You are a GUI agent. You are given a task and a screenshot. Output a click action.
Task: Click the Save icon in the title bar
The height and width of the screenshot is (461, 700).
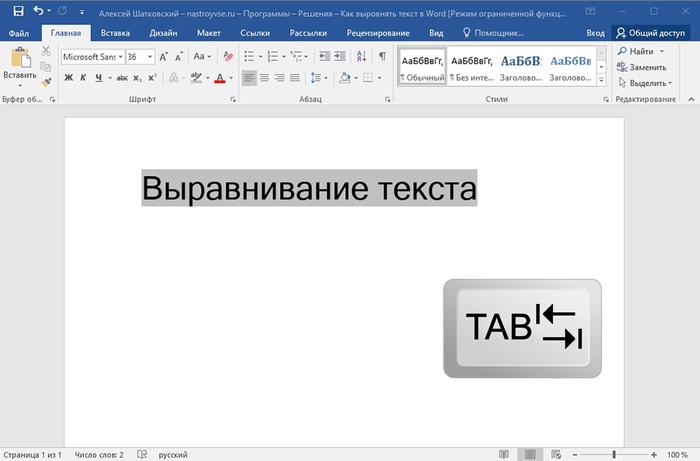pyautogui.click(x=17, y=10)
